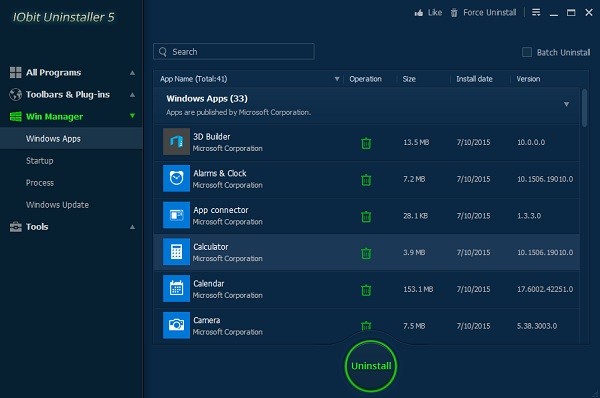Click the Windows Apps (33) group header
The height and width of the screenshot is (398, 600).
click(367, 106)
